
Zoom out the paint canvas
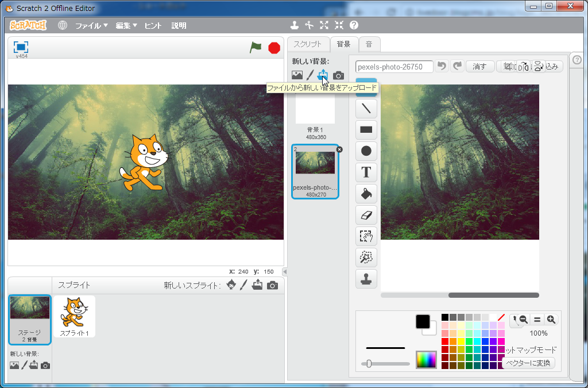click(524, 320)
